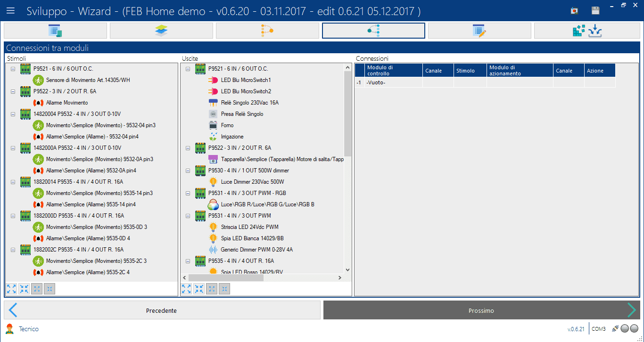Select Sensore di Movimento Art.14305/WH item
This screenshot has width=644, height=342.
click(x=88, y=80)
